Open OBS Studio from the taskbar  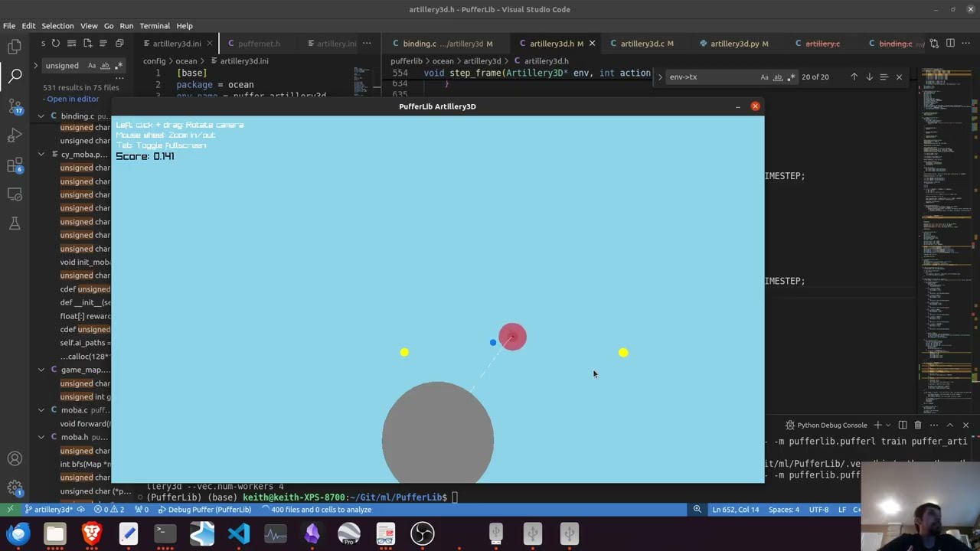(423, 533)
